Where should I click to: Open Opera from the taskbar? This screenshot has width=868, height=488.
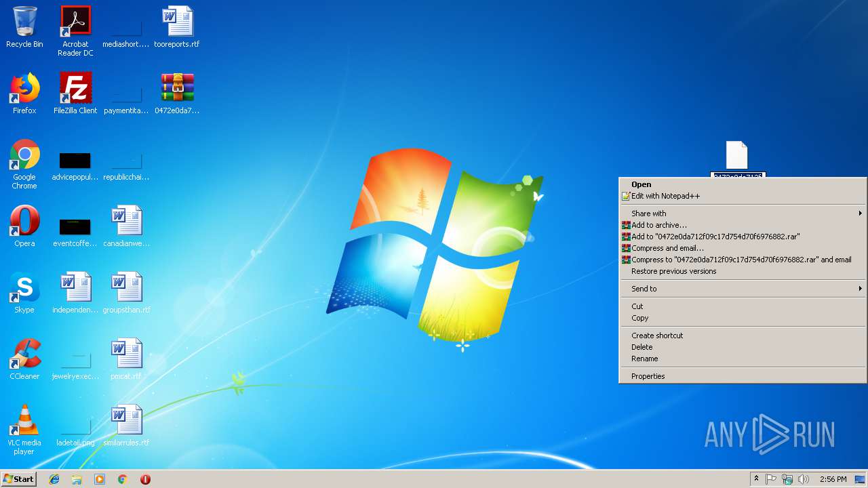pyautogui.click(x=145, y=479)
